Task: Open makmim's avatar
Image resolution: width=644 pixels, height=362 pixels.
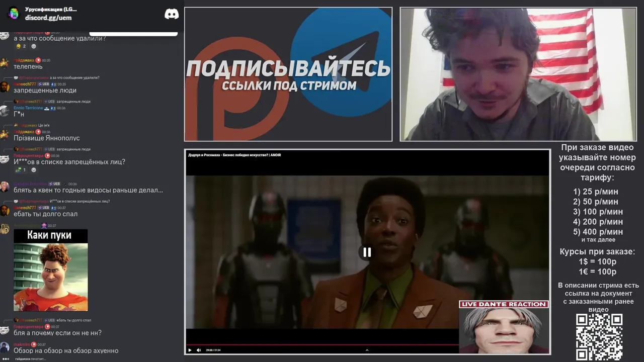Action: pos(5,347)
